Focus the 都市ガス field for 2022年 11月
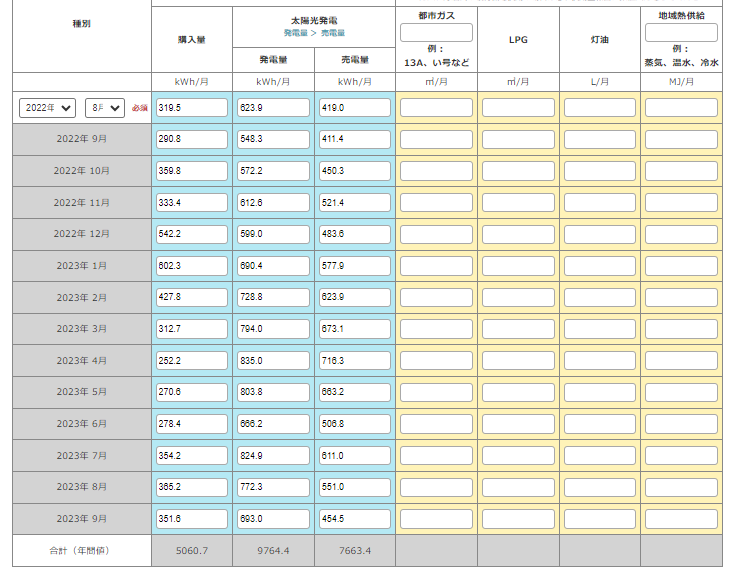The image size is (731, 573). (436, 203)
